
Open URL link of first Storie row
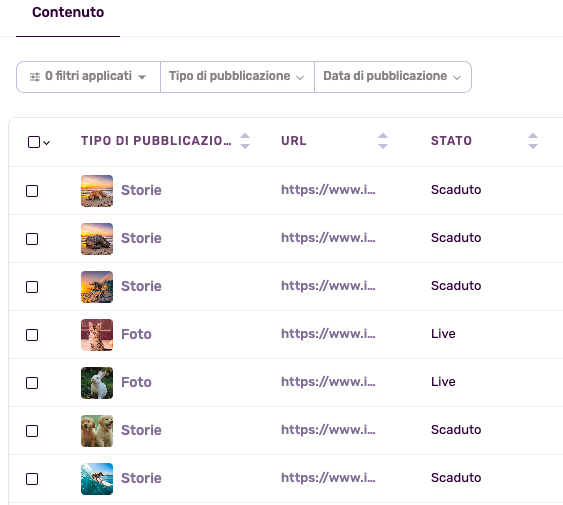[x=328, y=190]
